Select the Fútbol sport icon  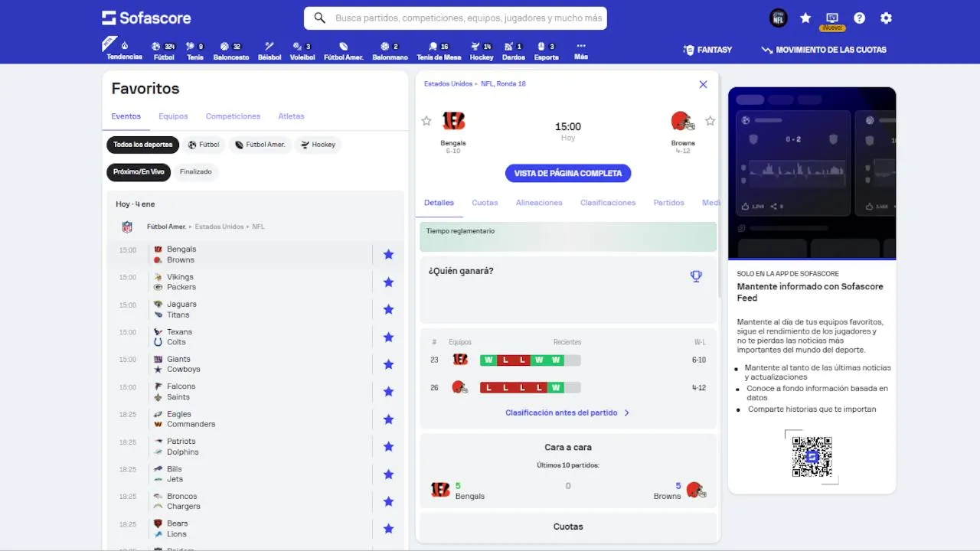pos(164,51)
